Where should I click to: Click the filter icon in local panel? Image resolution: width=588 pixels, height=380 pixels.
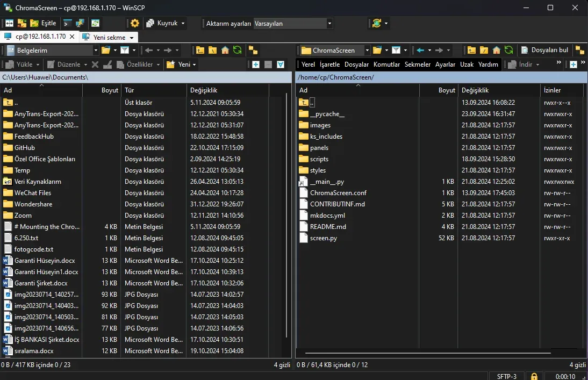pos(125,51)
